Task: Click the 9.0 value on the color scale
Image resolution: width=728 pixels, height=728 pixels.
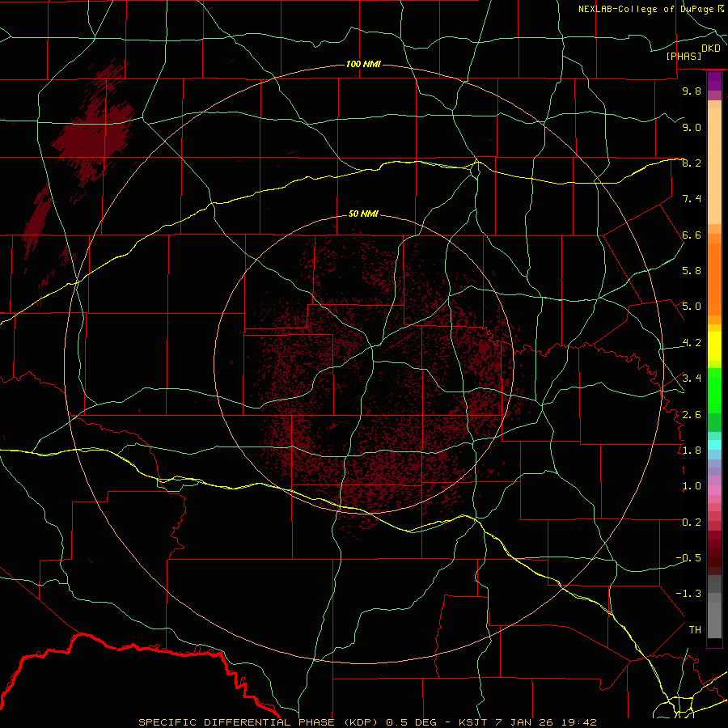Action: (692, 127)
